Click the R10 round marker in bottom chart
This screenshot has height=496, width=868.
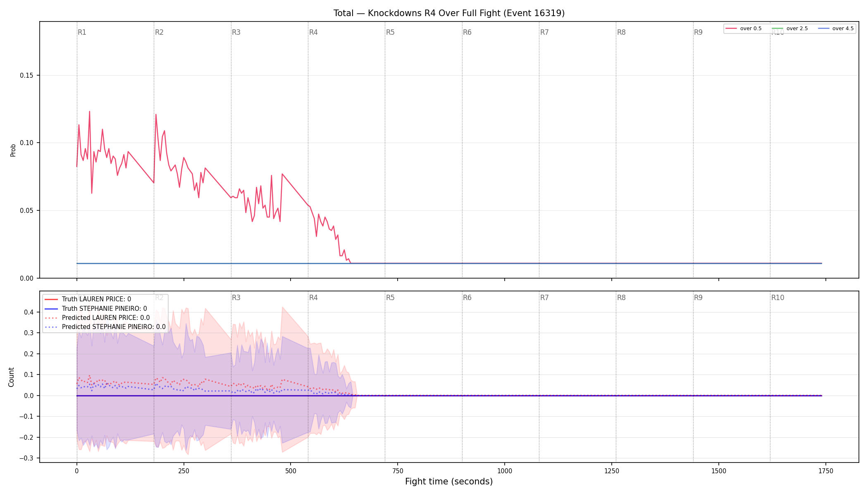pyautogui.click(x=777, y=298)
